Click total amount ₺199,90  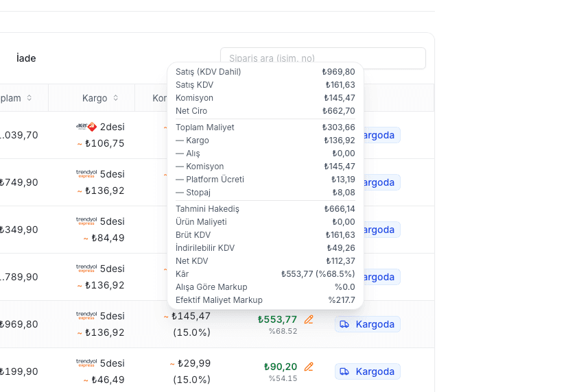[19, 371]
